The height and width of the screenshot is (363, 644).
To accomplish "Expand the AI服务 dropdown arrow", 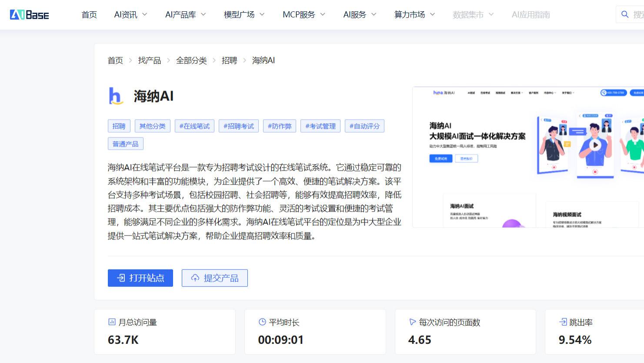I will (374, 14).
